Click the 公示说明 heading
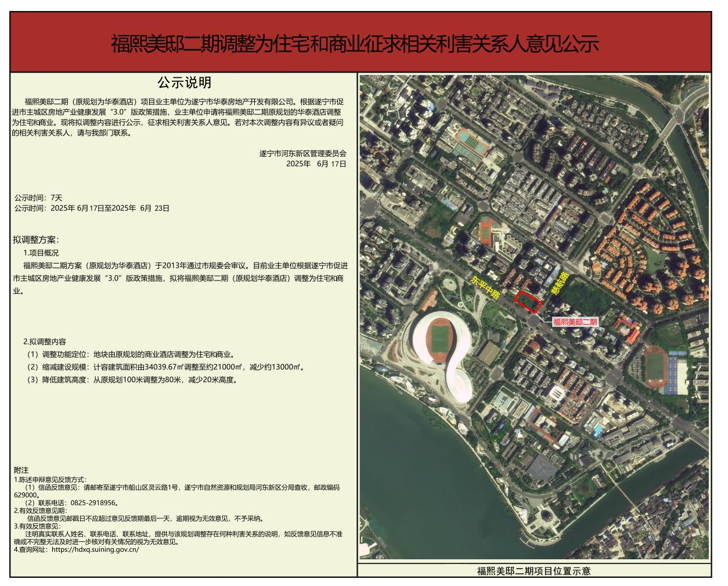The height and width of the screenshot is (586, 728). tap(184, 82)
